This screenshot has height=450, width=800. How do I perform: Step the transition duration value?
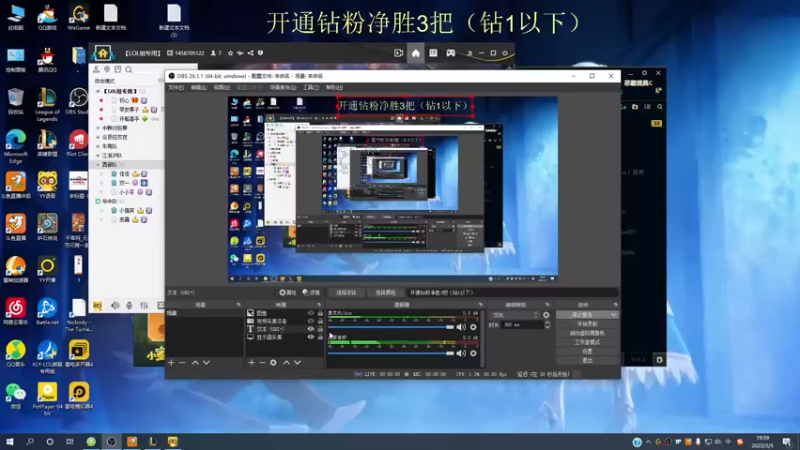547,324
